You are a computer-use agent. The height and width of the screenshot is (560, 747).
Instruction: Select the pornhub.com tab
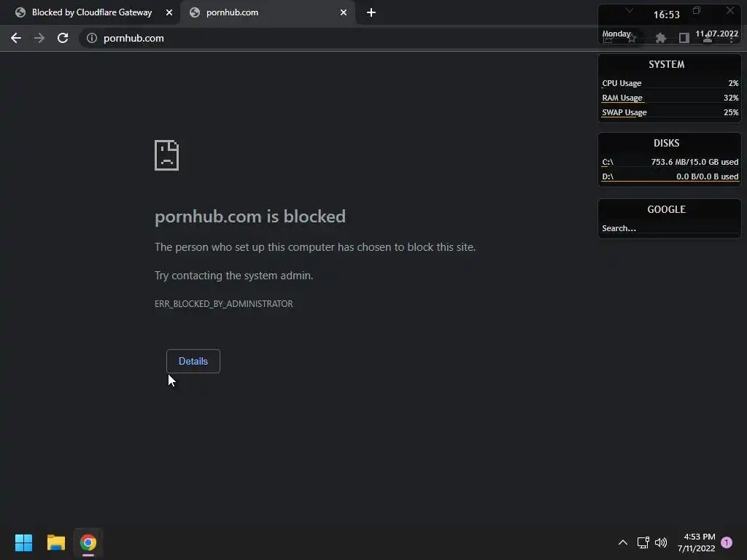267,12
